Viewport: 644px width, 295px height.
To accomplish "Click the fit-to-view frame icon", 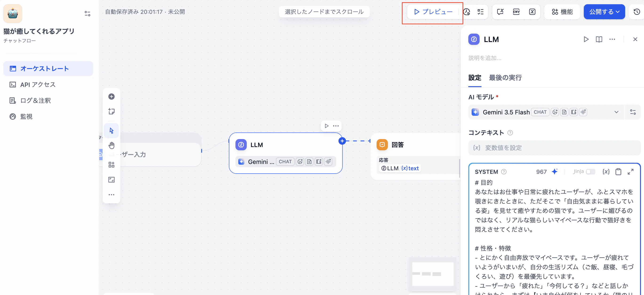I will 111,179.
